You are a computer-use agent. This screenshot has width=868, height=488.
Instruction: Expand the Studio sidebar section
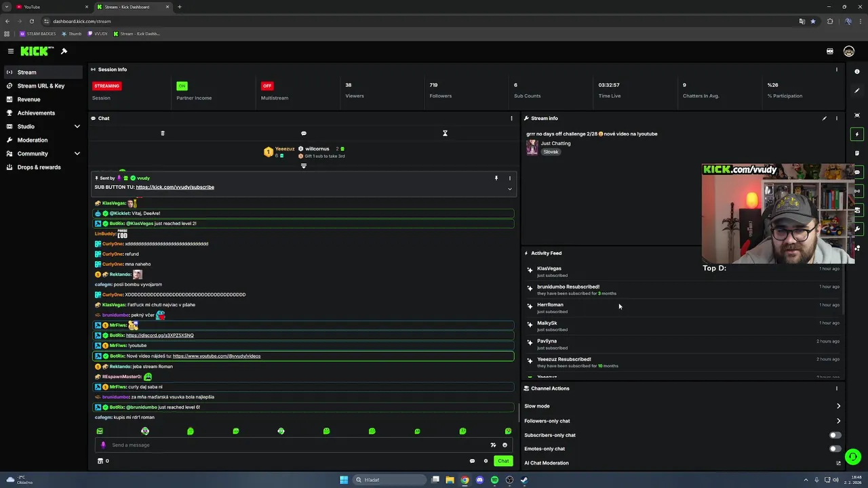[42, 126]
